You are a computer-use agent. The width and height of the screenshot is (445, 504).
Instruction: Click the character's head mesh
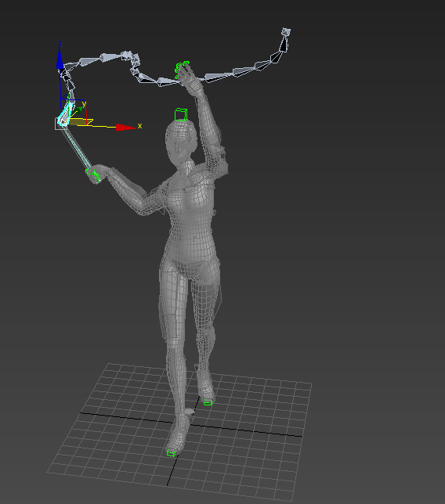point(180,143)
